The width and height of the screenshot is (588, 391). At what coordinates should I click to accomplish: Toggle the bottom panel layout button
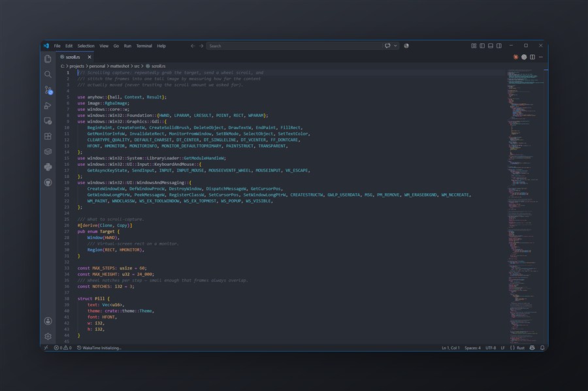click(x=491, y=46)
